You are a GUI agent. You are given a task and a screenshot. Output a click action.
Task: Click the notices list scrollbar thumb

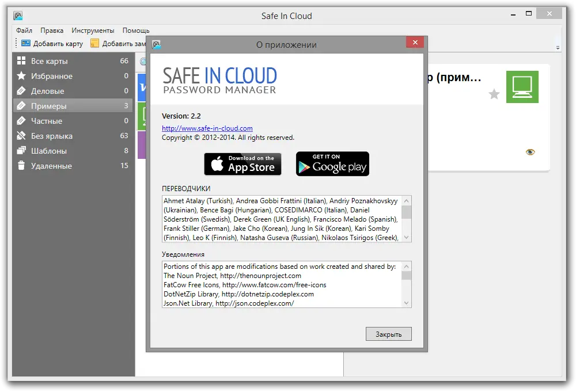click(406, 275)
